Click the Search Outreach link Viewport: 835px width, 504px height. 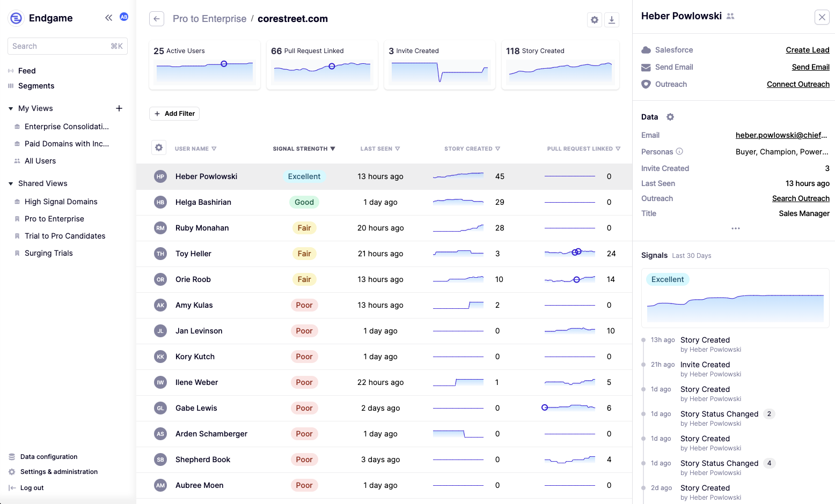click(801, 198)
